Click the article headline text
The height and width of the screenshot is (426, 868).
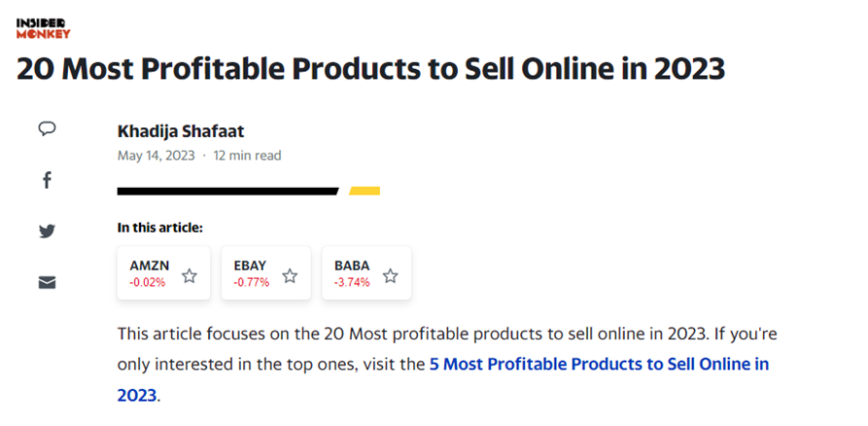tap(370, 70)
